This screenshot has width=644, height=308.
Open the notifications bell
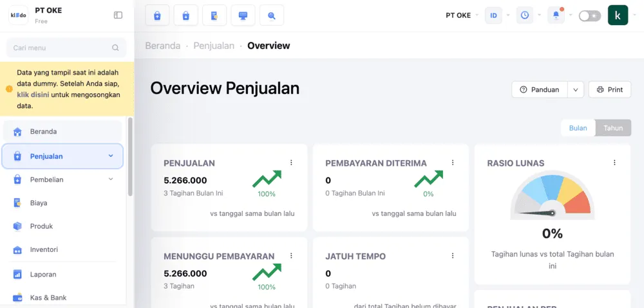[x=556, y=15]
